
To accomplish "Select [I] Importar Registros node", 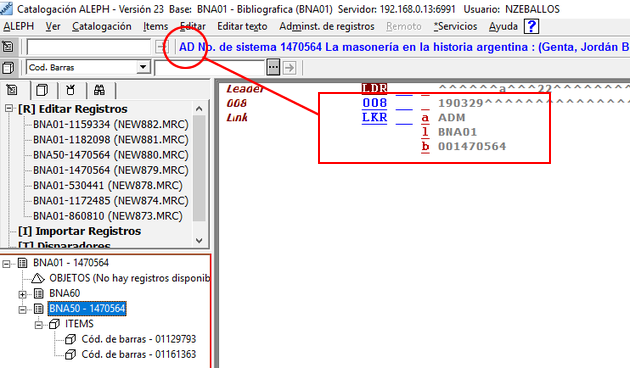I will pos(80,231).
